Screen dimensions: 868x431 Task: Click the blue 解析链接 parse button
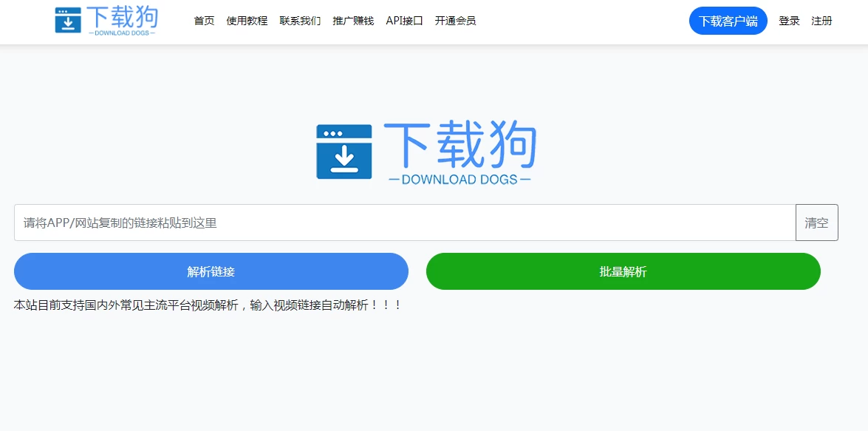[x=211, y=271]
